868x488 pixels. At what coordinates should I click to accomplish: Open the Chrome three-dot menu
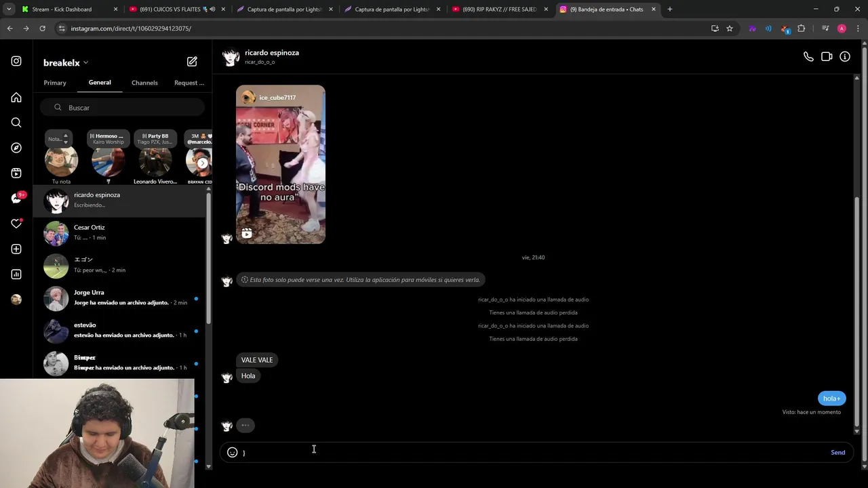coord(858,28)
